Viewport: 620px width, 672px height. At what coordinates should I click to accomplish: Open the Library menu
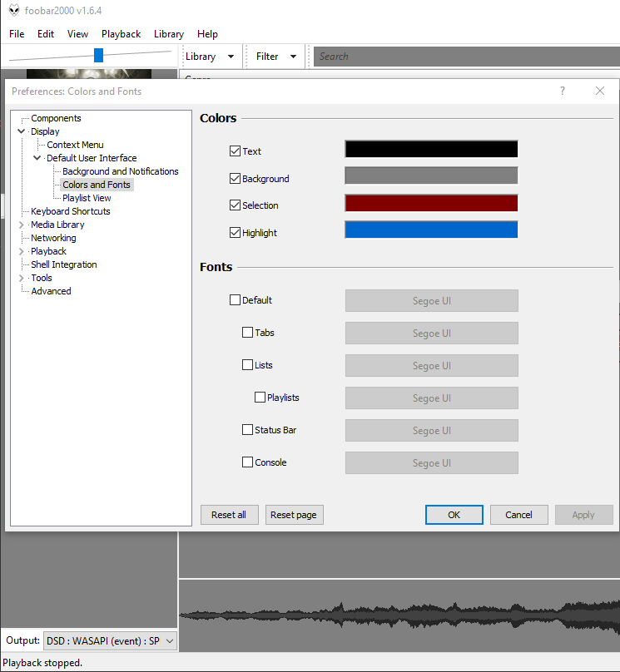click(x=169, y=34)
